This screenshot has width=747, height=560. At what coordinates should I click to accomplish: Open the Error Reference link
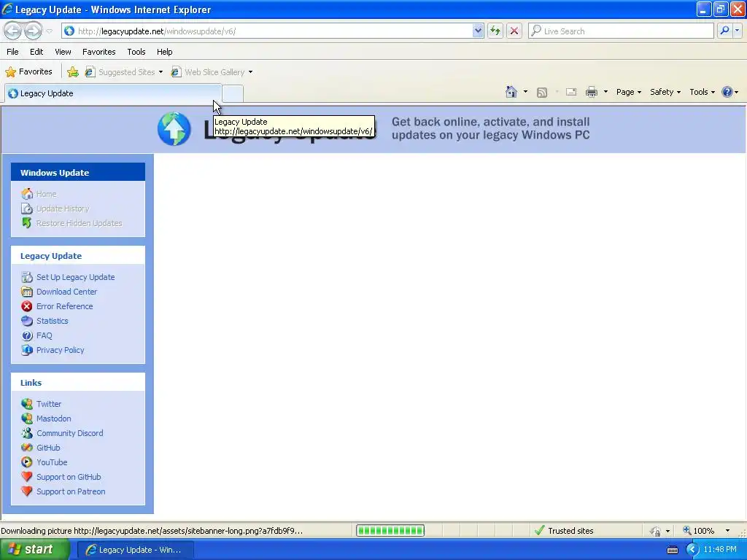[64, 306]
